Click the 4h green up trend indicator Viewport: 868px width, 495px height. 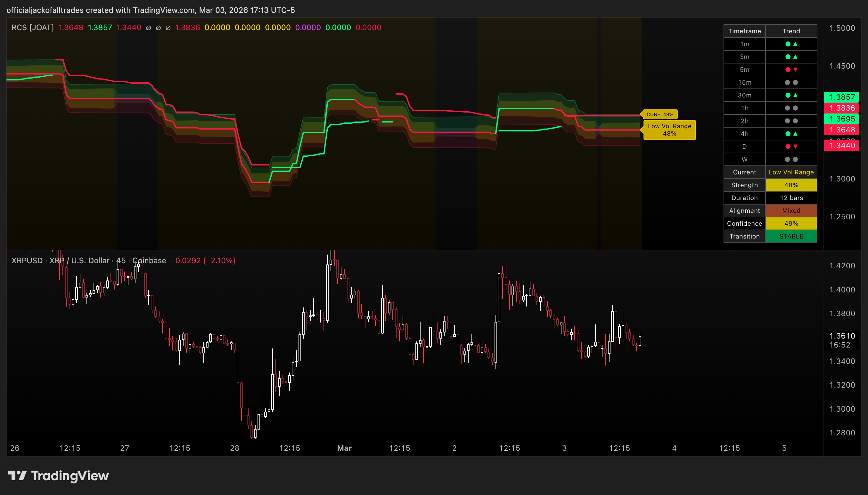791,134
